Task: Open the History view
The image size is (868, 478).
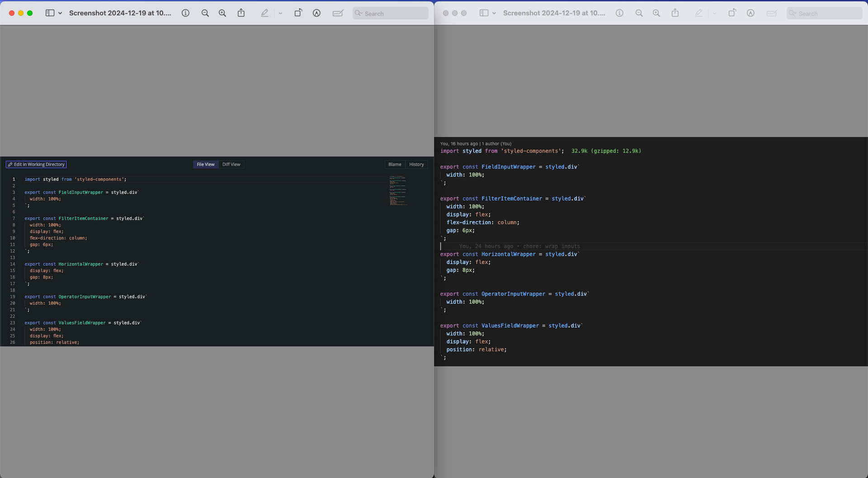Action: (416, 164)
